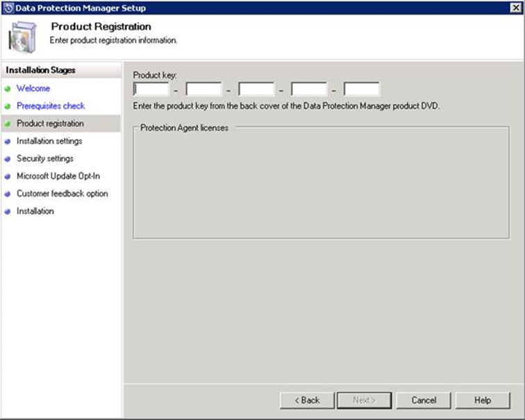The image size is (525, 420).
Task: Select the Product registration stage
Action: click(50, 124)
